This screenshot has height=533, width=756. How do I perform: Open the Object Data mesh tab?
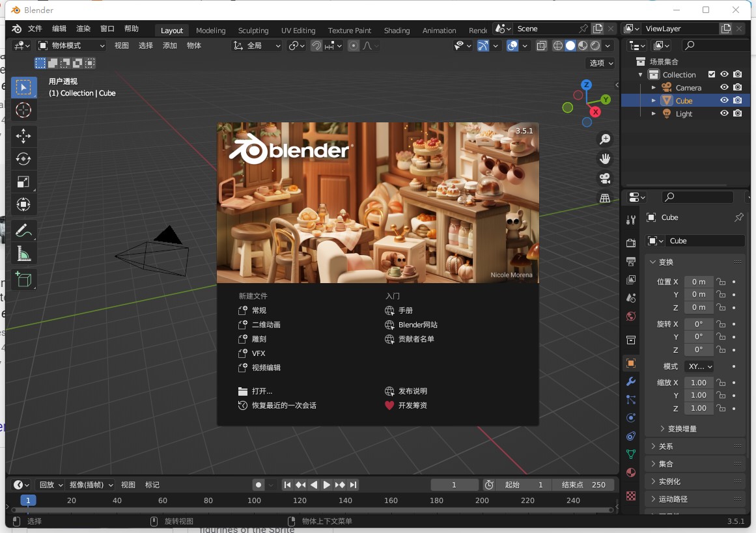630,454
